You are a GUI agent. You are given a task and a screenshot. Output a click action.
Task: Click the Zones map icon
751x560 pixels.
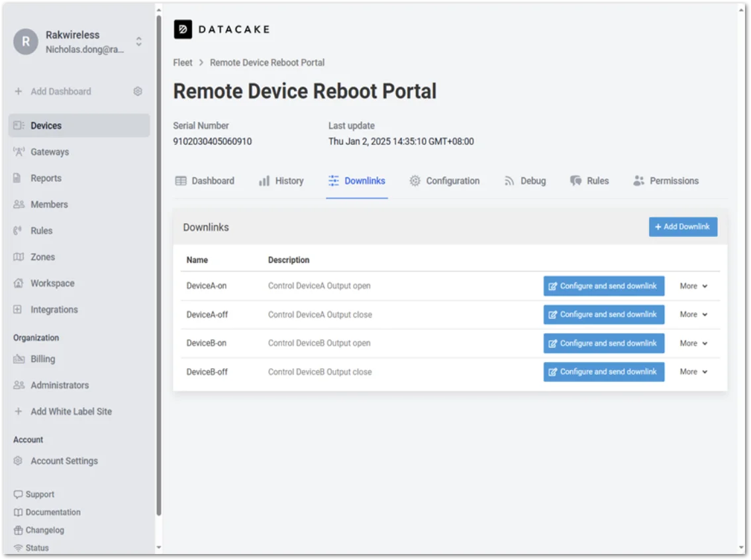point(18,257)
